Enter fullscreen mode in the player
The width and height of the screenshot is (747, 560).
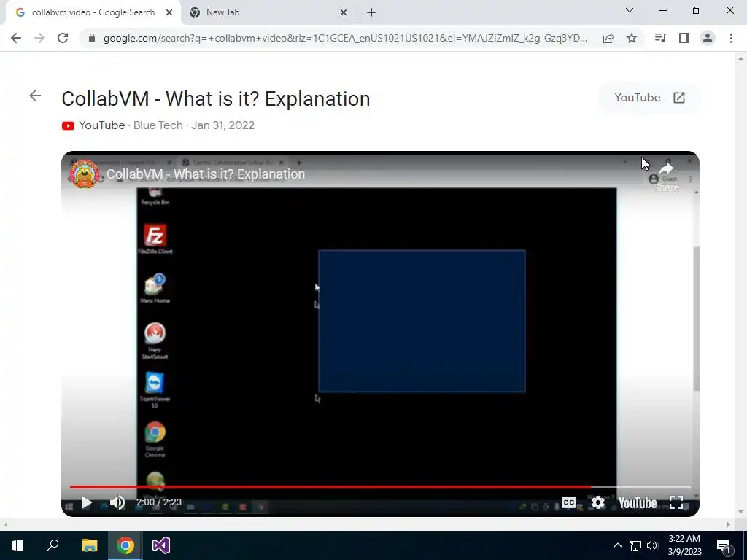[x=676, y=502]
